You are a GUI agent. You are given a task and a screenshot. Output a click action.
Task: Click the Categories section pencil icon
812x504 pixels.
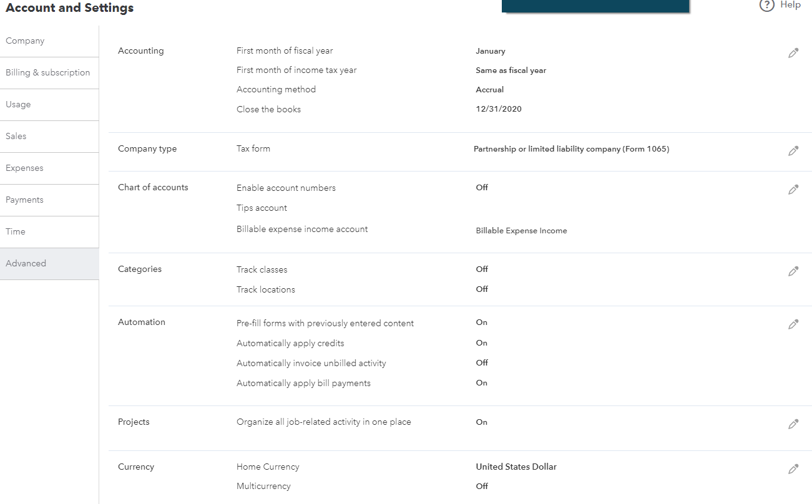click(x=793, y=271)
